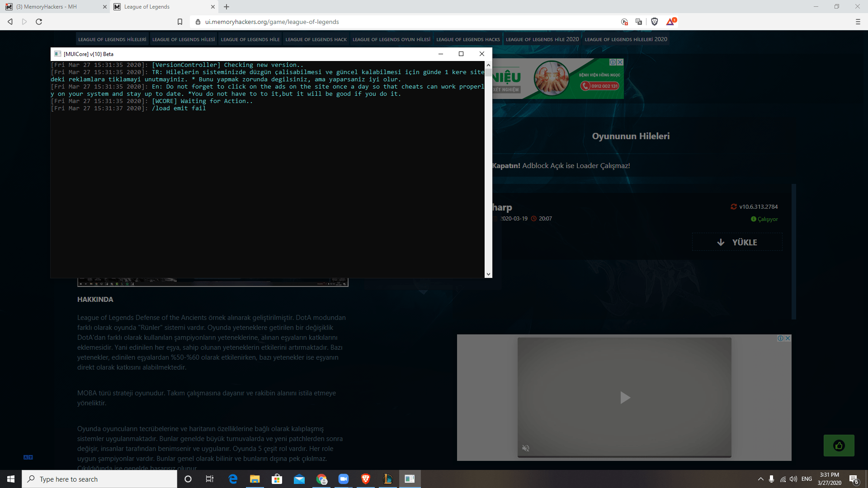This screenshot has width=868, height=488.
Task: Click the HAKKINDA heading
Action: 95,300
